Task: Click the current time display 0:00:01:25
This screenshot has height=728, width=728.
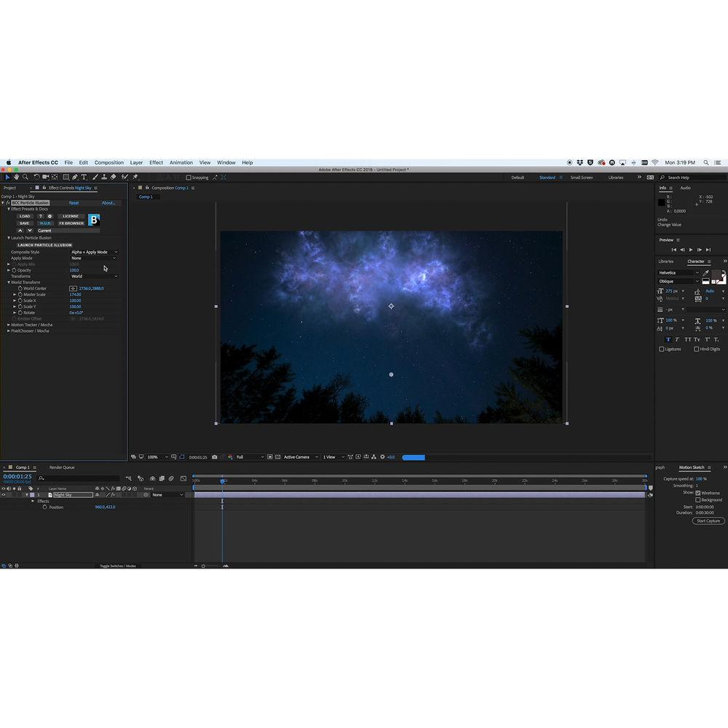Action: point(17,477)
